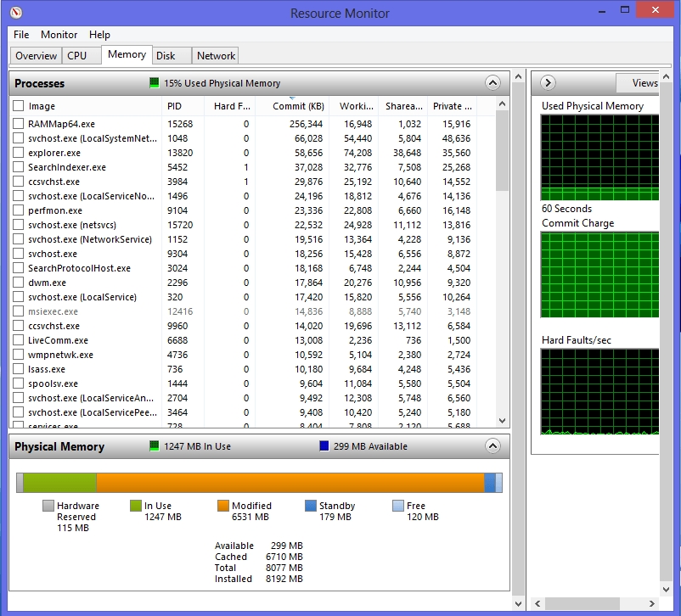Select ccsvchst.exe row with PID 9960
The image size is (681, 616).
pos(253,326)
